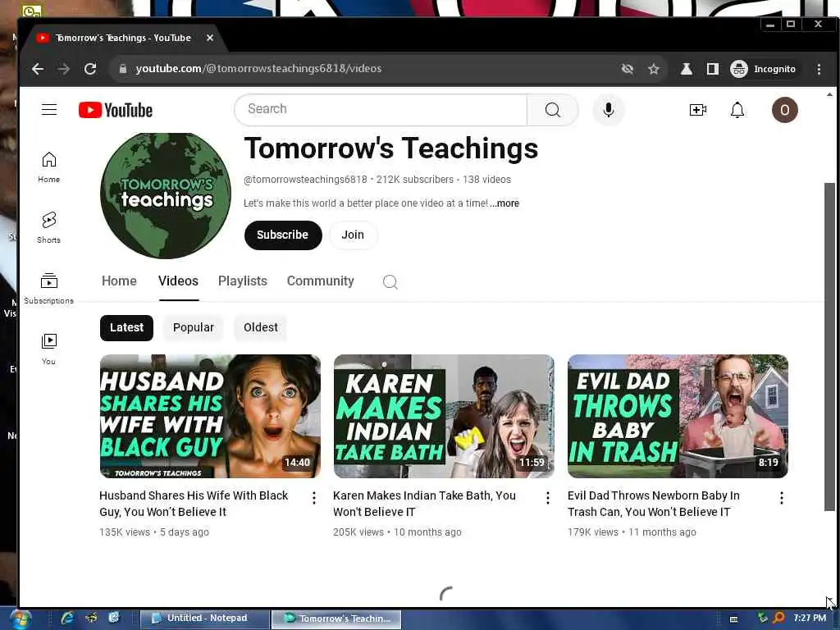840x630 pixels.
Task: Click the 7:27 PM taskbar clock
Action: [810, 619]
